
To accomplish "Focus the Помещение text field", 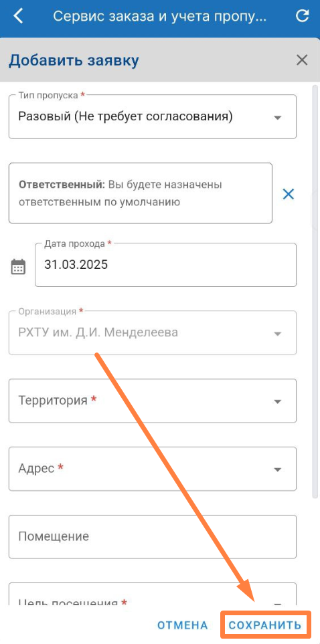I will point(153,537).
